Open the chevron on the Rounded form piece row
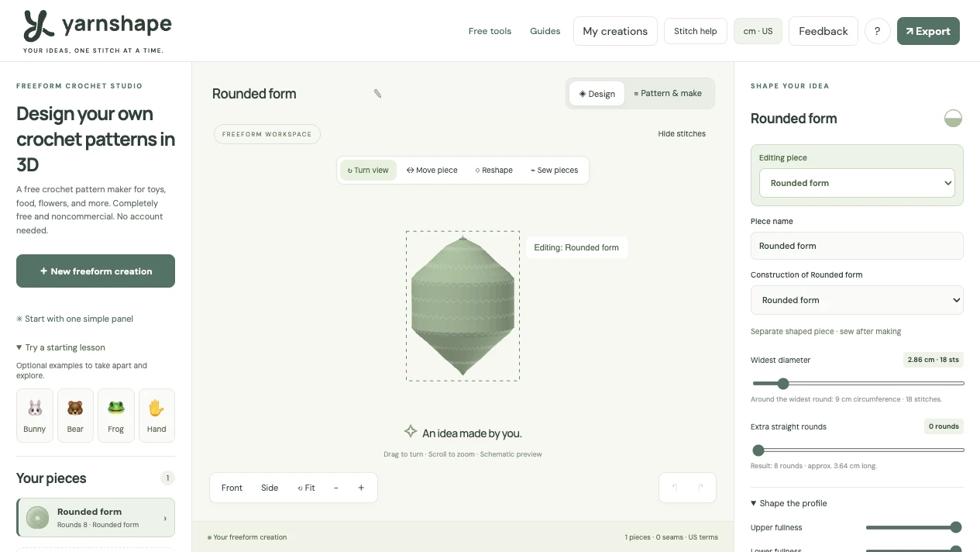Viewport: 980px width, 552px height. click(x=164, y=518)
